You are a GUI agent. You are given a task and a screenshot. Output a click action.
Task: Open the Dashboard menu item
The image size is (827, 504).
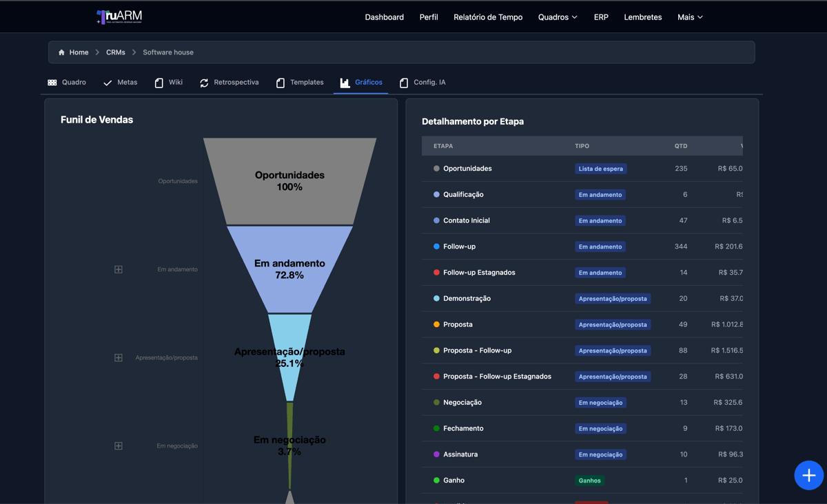coord(385,17)
